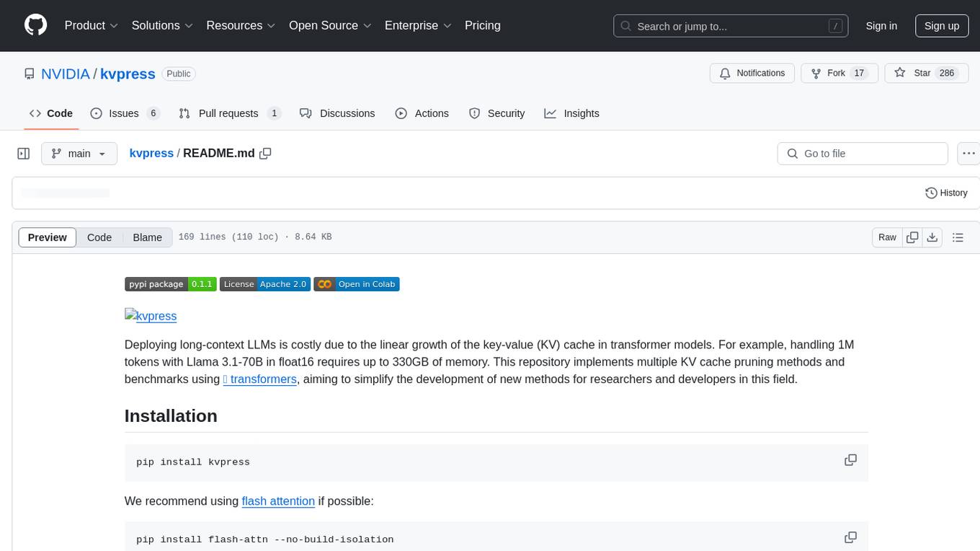Image resolution: width=980 pixels, height=551 pixels.
Task: Download the raw README file
Action: coord(932,237)
